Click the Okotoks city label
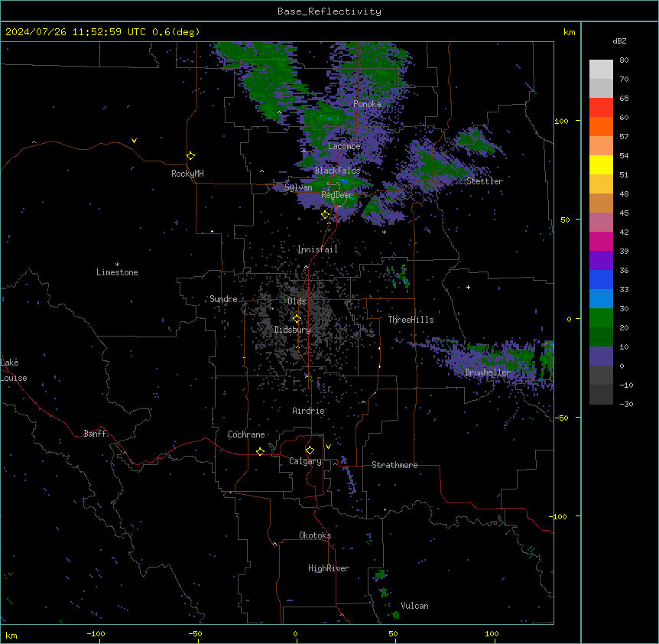This screenshot has height=644, width=659. pos(315,535)
